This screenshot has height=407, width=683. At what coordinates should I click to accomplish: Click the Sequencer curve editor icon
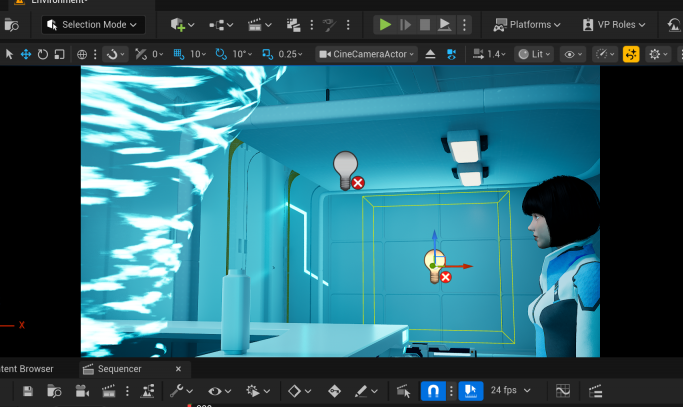coord(563,391)
